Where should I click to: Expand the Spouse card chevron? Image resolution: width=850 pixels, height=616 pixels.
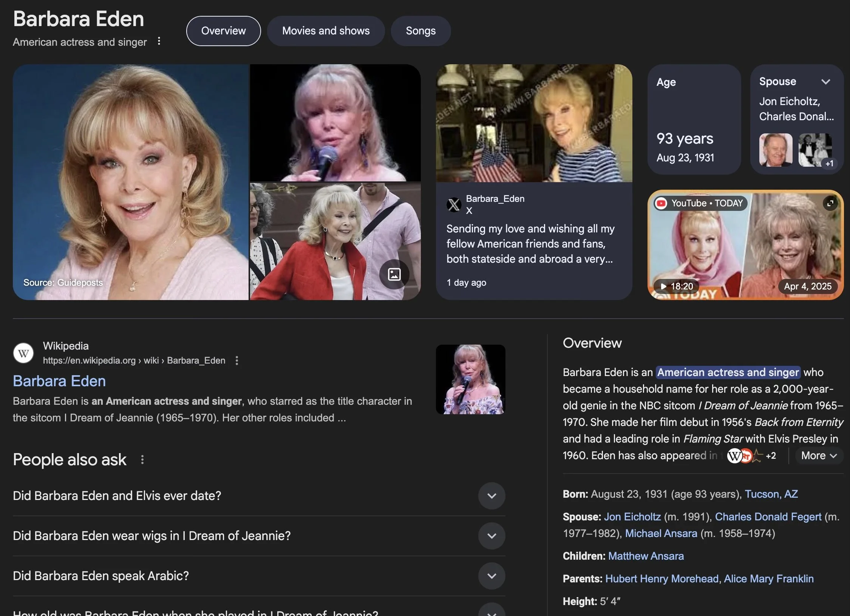click(x=826, y=82)
